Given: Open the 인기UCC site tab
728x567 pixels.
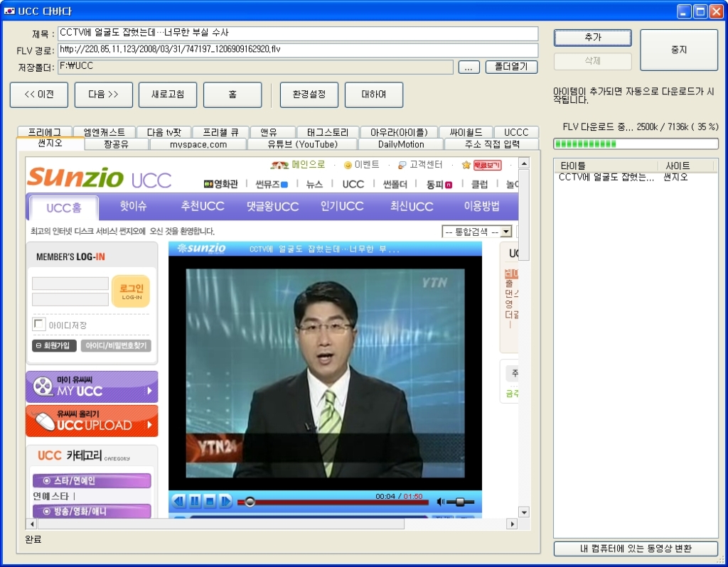Looking at the screenshot, I should [x=342, y=206].
